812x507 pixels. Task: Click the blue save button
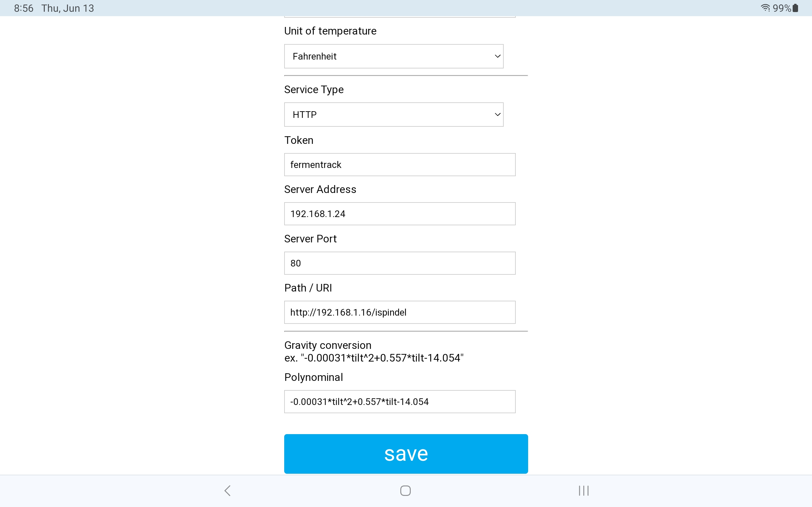(406, 454)
